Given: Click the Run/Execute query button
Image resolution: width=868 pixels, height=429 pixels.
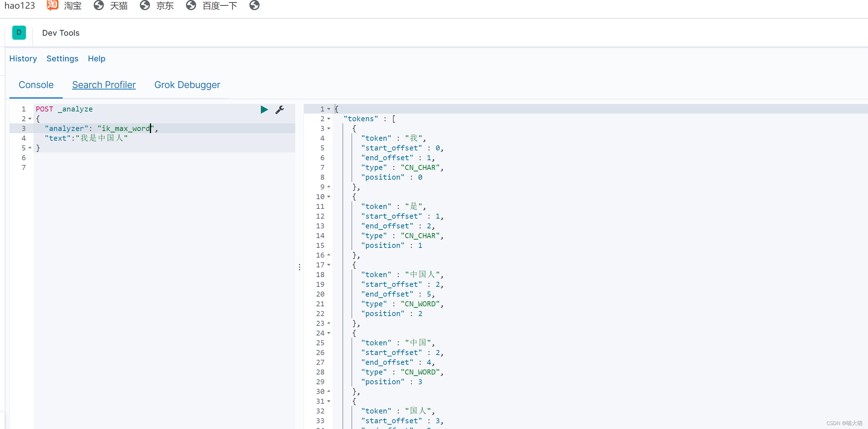Looking at the screenshot, I should (x=265, y=109).
